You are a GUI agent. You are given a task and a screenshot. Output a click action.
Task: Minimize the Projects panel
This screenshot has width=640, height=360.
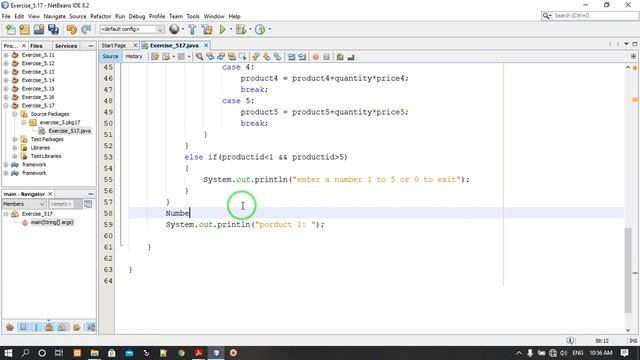coord(91,46)
